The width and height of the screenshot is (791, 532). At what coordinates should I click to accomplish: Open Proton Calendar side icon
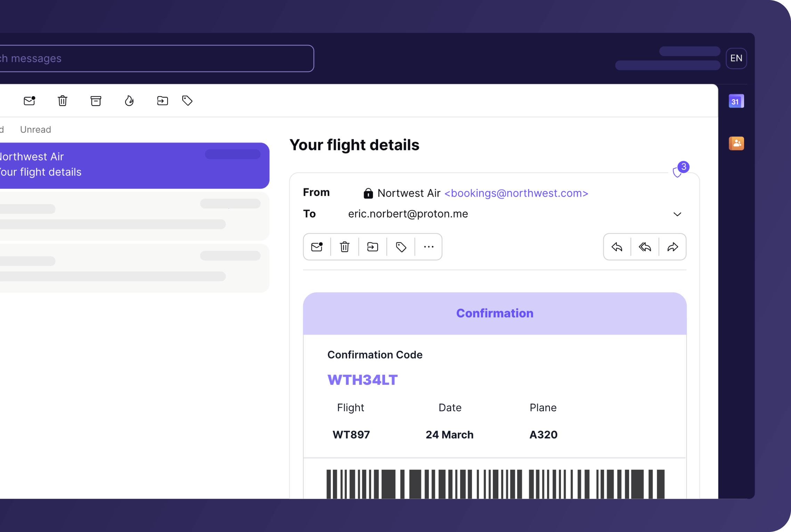pyautogui.click(x=736, y=101)
